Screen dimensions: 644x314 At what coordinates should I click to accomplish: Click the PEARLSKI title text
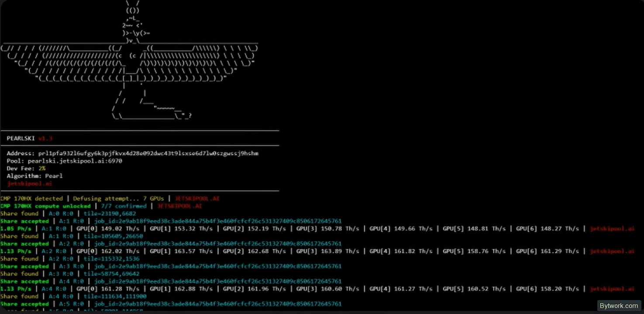point(21,138)
